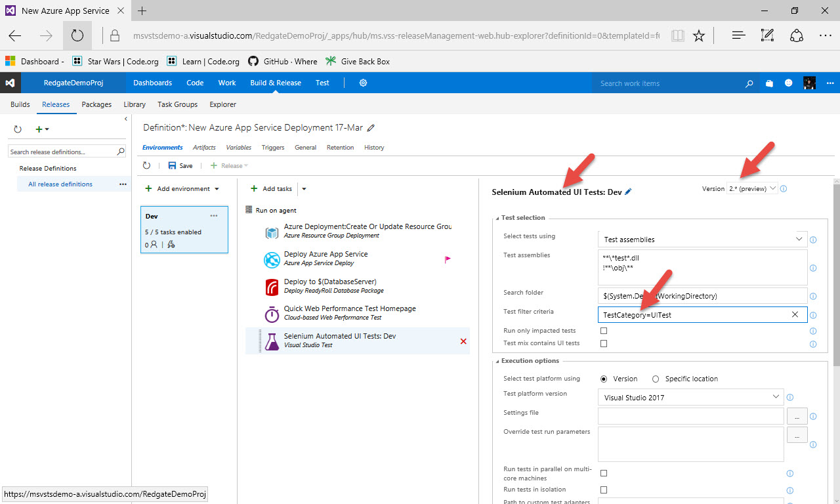Open the RedgateDemoProj project link

[73, 83]
